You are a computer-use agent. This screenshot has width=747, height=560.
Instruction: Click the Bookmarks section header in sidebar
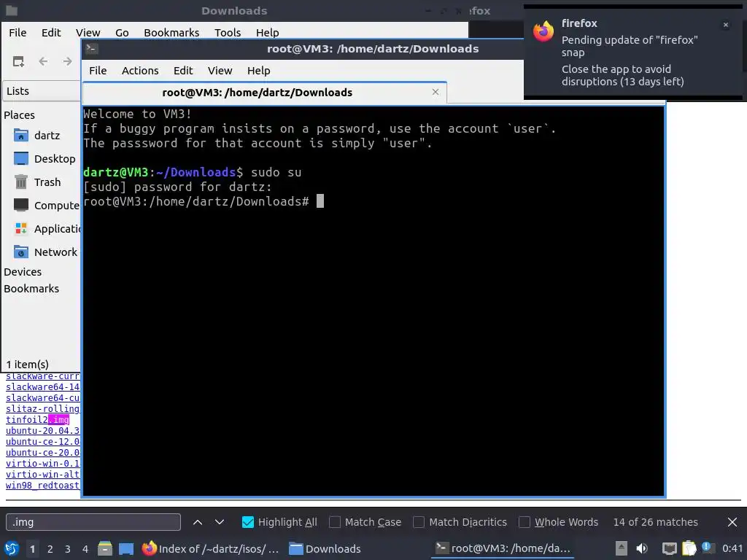[x=31, y=289]
